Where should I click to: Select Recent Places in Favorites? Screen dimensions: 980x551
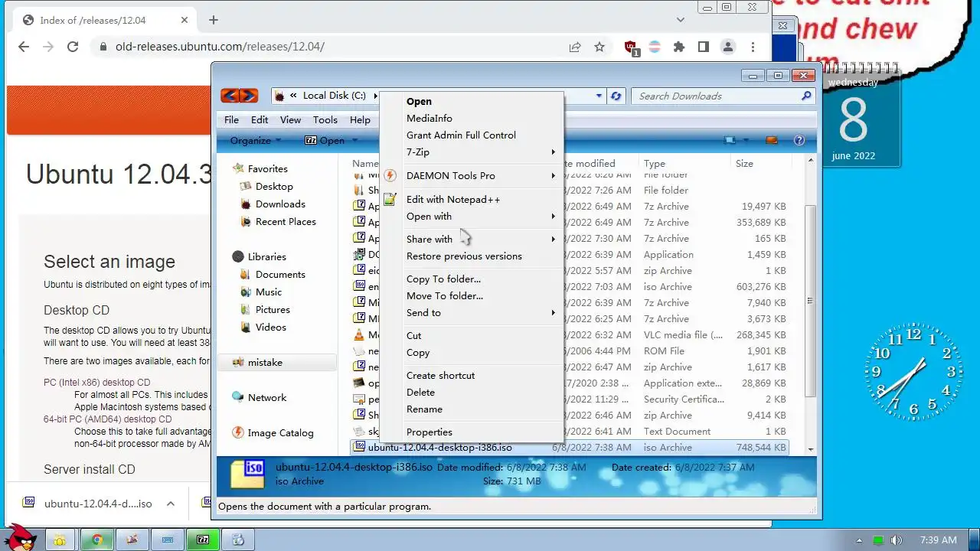286,221
